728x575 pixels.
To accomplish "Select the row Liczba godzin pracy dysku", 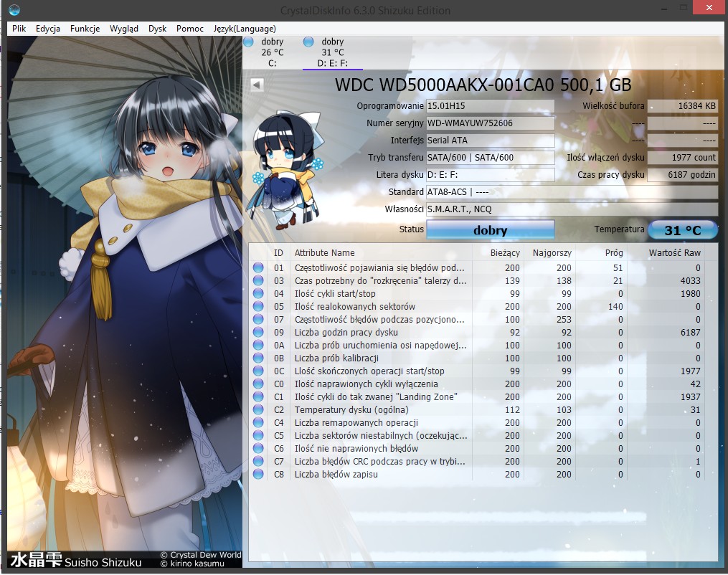I will coord(477,332).
